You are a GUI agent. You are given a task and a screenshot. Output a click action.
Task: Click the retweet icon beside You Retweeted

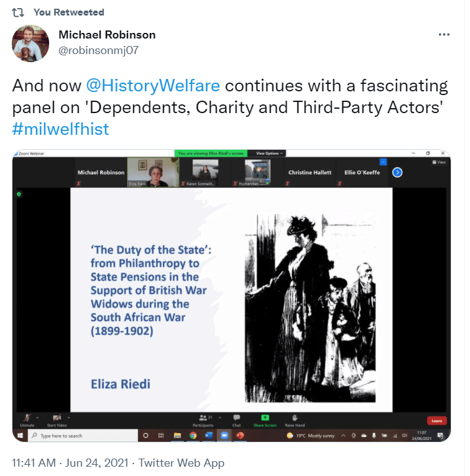tap(18, 12)
